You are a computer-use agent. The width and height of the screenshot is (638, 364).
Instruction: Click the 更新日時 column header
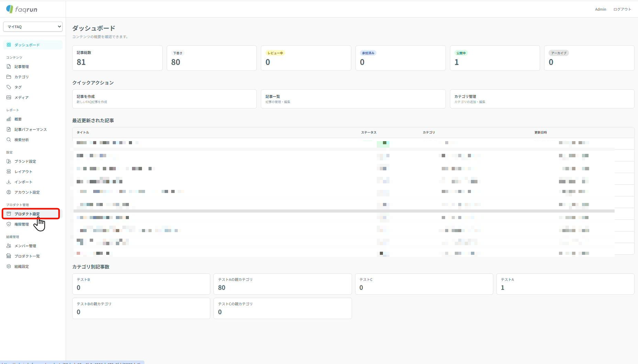point(541,133)
